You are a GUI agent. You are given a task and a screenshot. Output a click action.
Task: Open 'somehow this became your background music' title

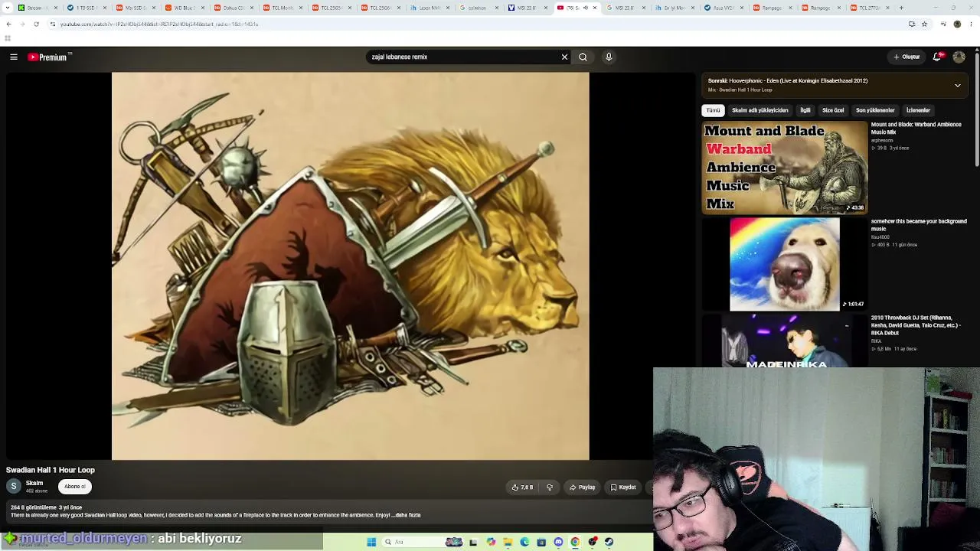pyautogui.click(x=919, y=225)
